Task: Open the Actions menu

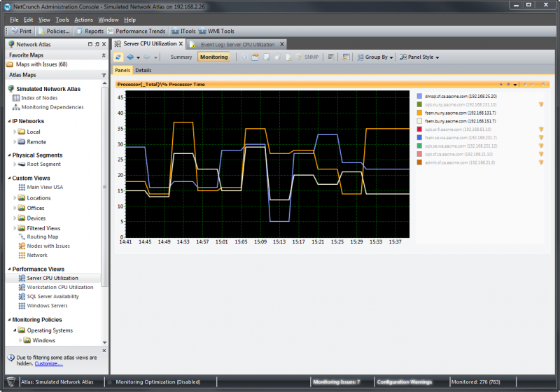Action: [x=83, y=20]
